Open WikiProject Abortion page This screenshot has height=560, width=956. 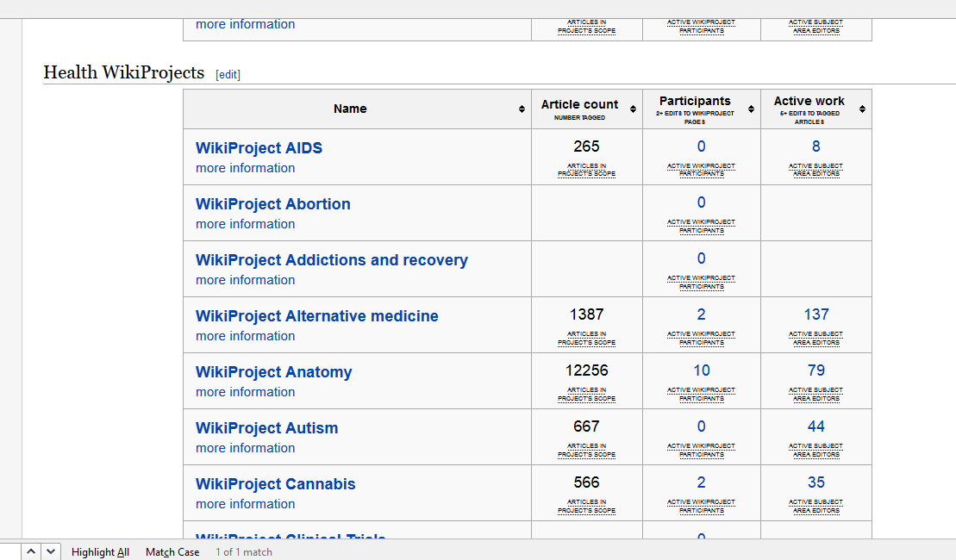pos(273,204)
